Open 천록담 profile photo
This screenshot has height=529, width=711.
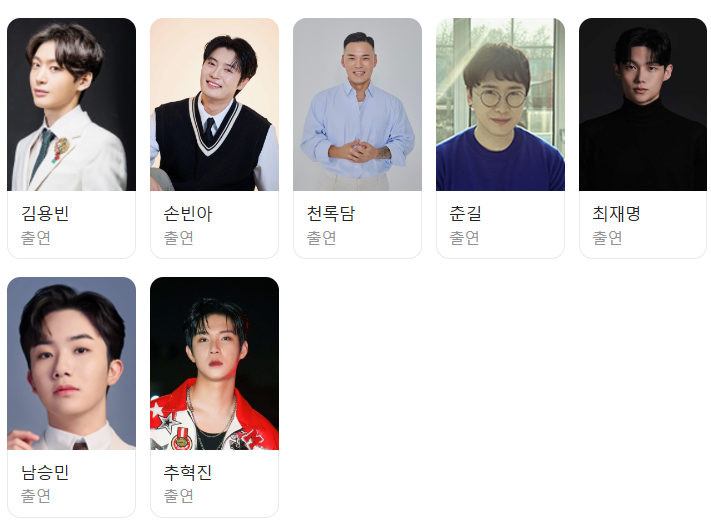click(x=357, y=104)
